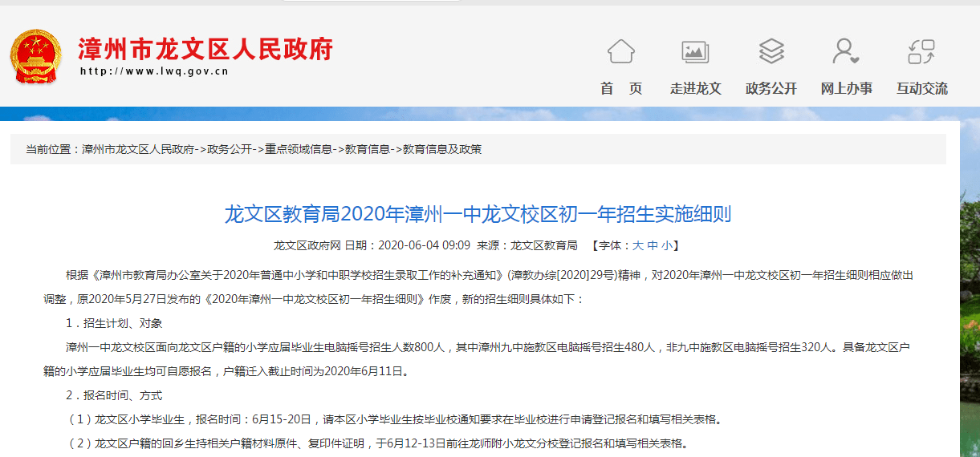Click the sentence starting 漳州一中龙文校区面向龙文区户籍
This screenshot has width=980, height=457.
click(x=477, y=359)
